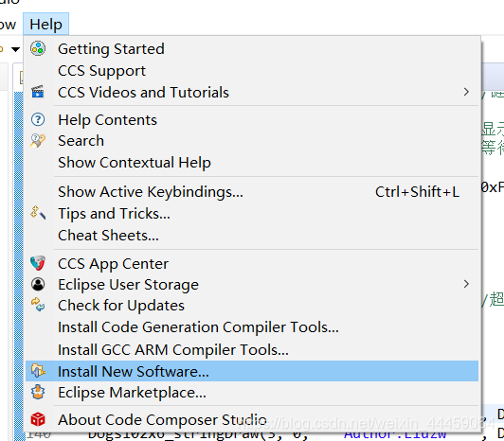Click the Help Contents question mark icon

pyautogui.click(x=38, y=119)
